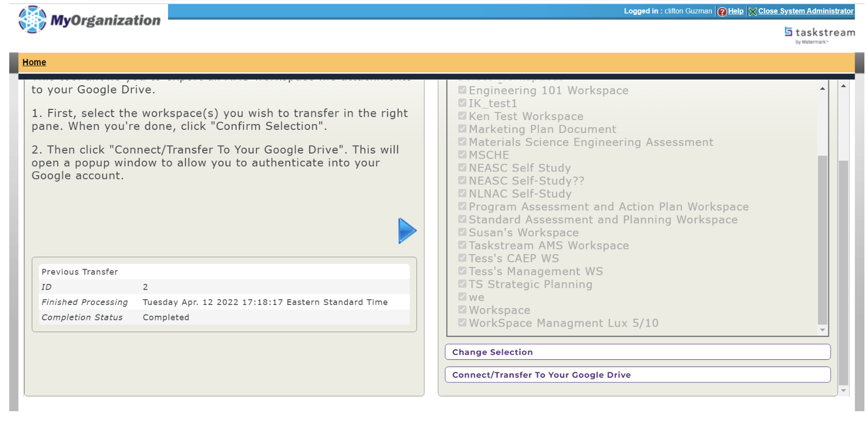Viewport: 868px width, 422px height.
Task: Toggle Susan's Workspace checkbox
Action: pyautogui.click(x=462, y=232)
